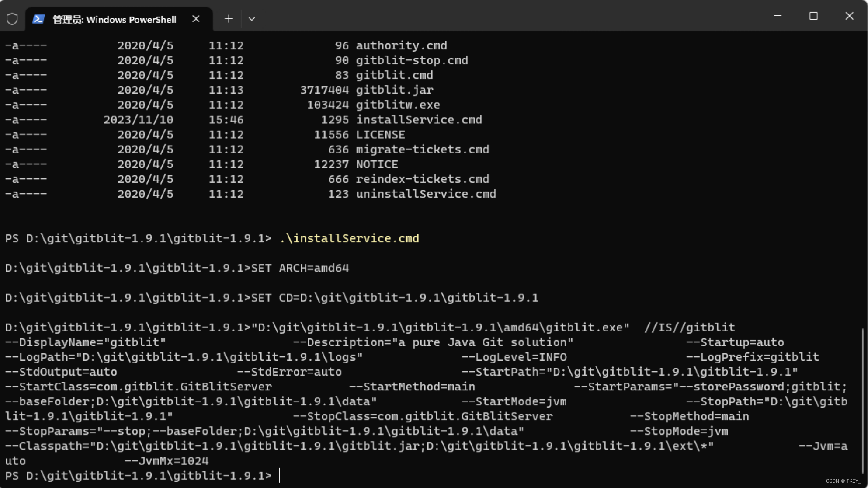Click the migrate-tickets.cmd file name

(423, 150)
